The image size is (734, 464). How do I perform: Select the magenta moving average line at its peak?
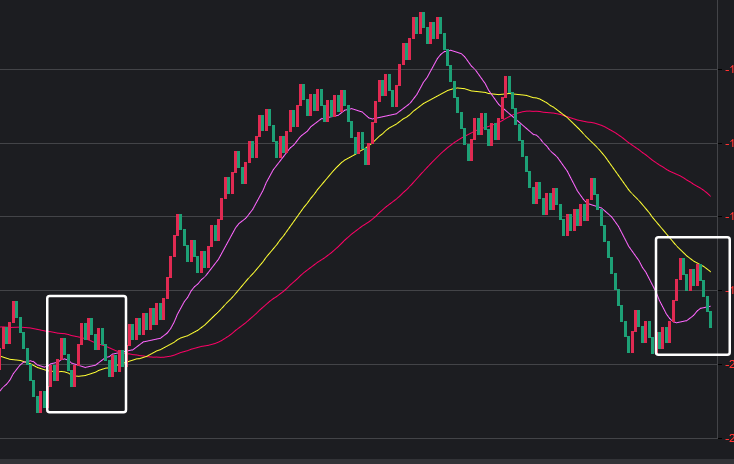[x=447, y=50]
